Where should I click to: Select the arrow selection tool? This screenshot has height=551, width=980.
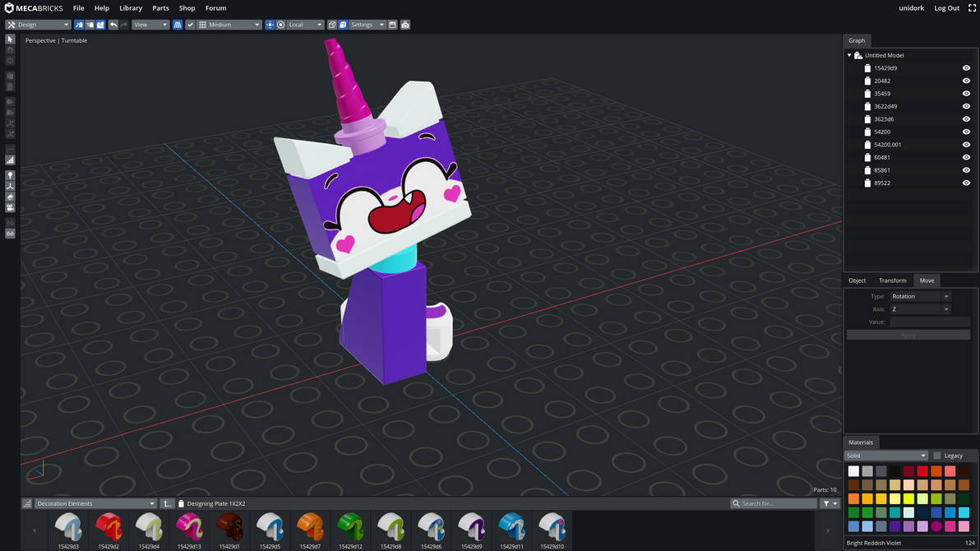pos(9,39)
